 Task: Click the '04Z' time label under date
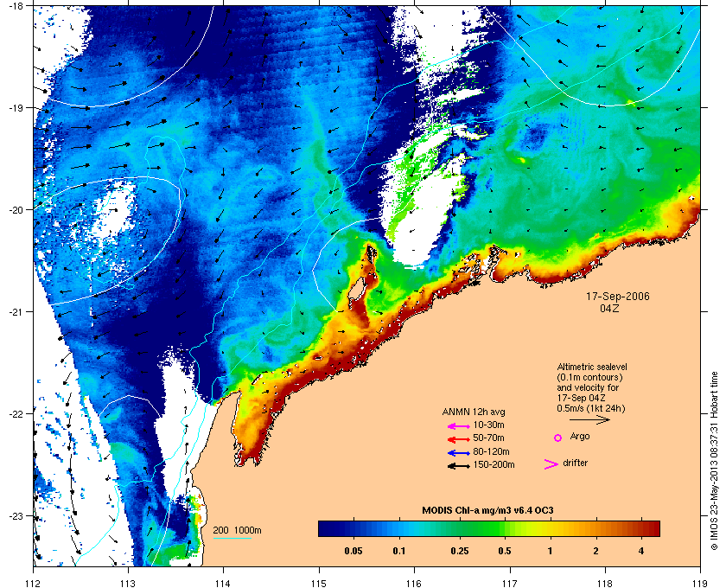click(609, 308)
